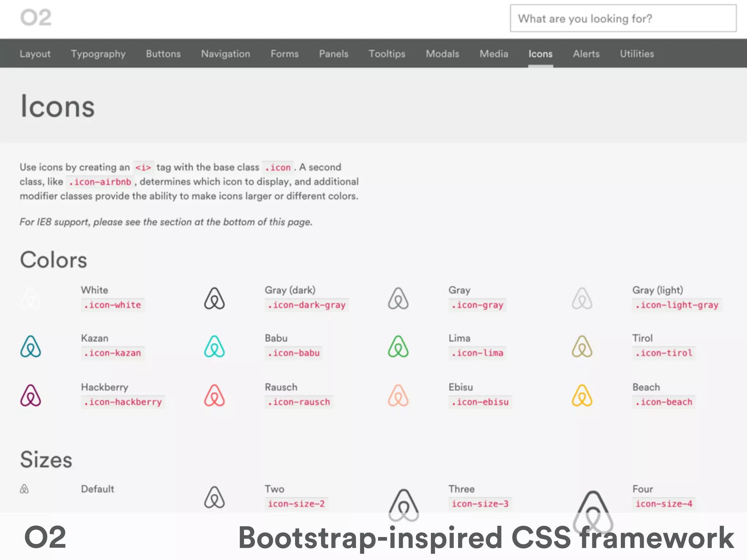Click the Default size Airbnb icon
Viewport: 747px width, 560px height.
[24, 489]
